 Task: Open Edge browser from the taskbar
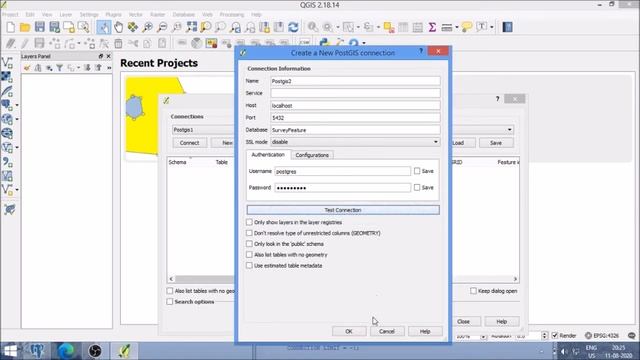tap(66, 351)
